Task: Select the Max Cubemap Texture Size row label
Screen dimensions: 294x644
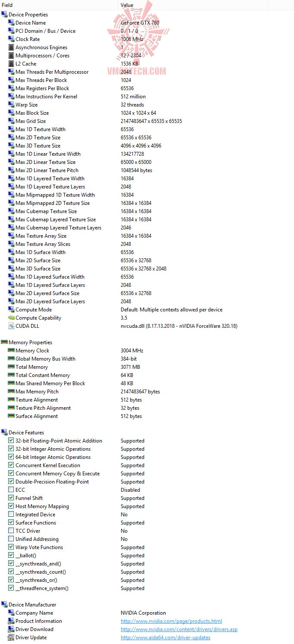Action: pos(46,211)
